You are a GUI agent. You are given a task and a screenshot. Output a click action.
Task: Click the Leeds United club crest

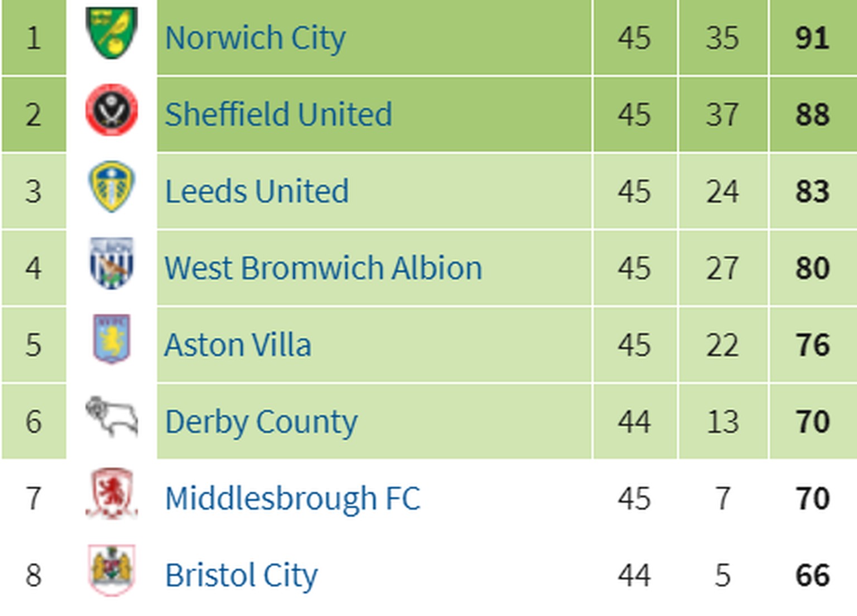[112, 186]
